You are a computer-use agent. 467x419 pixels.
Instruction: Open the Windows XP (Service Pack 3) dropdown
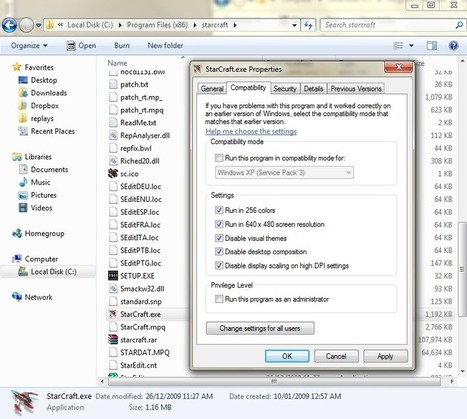pyautogui.click(x=284, y=173)
